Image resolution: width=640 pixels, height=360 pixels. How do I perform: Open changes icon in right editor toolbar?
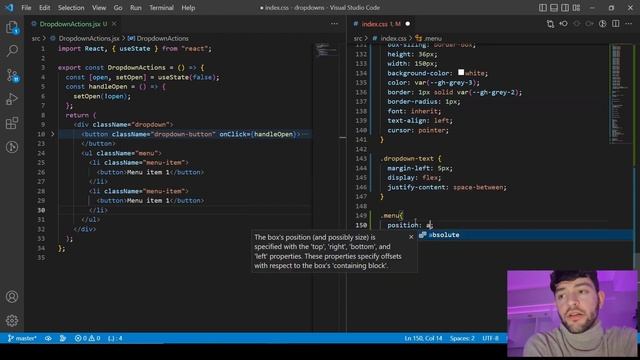[550, 24]
